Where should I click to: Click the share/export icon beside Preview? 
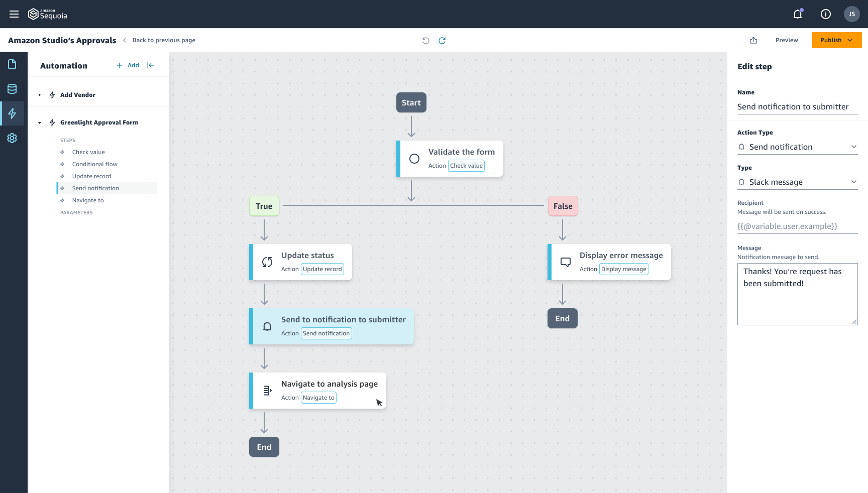point(753,40)
